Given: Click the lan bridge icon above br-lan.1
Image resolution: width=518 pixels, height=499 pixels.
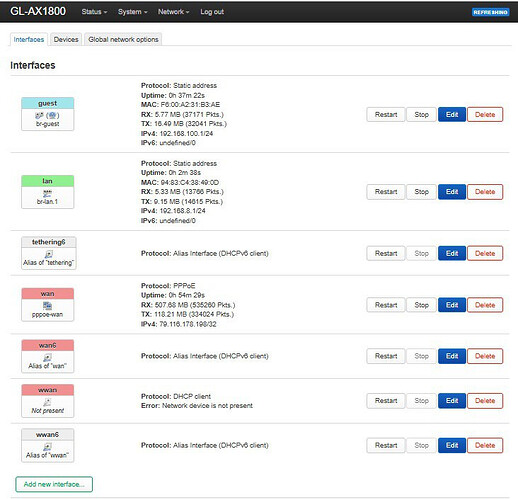Looking at the screenshot, I should tap(47, 193).
